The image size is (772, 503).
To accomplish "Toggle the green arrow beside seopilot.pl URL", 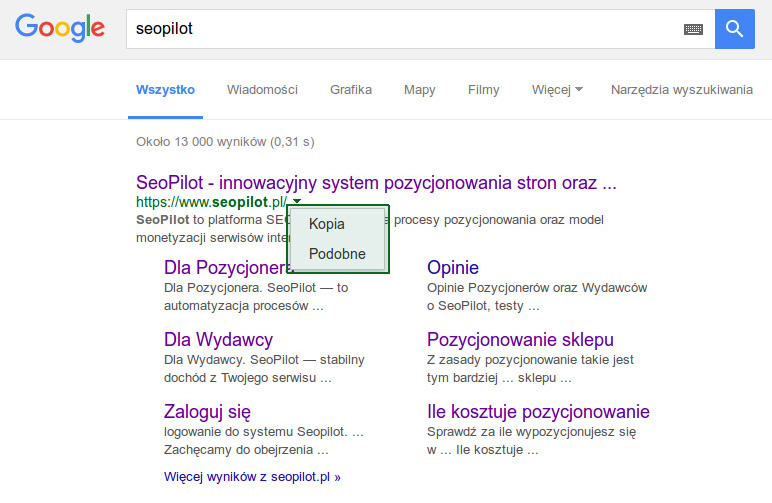I will (x=297, y=203).
